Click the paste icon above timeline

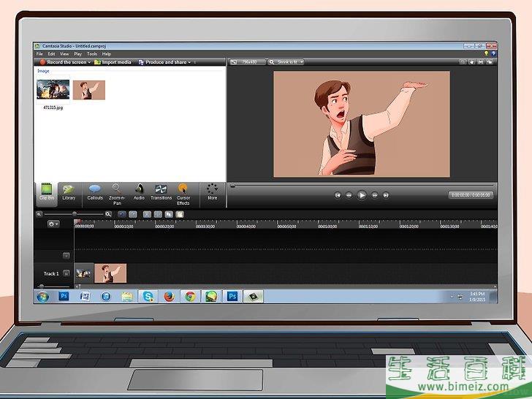pos(180,214)
